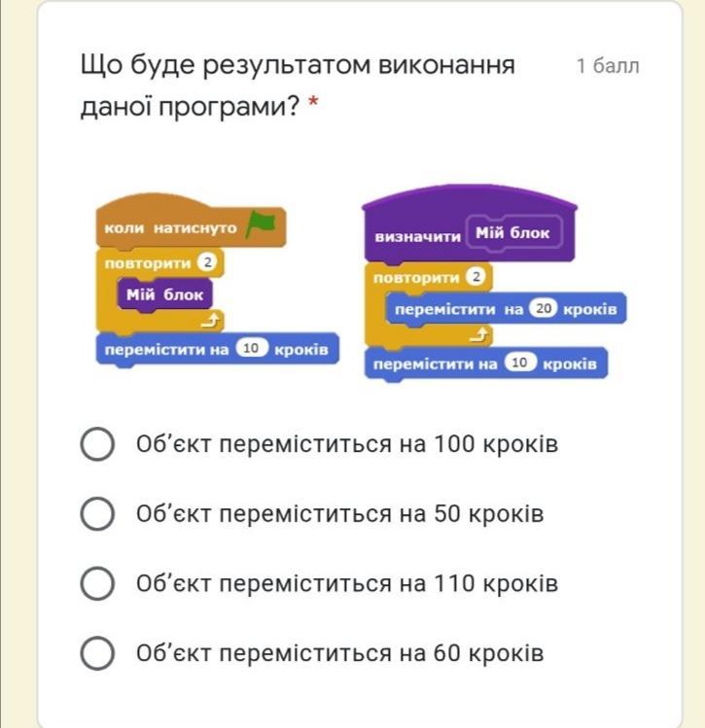The height and width of the screenshot is (728, 705).
Task: Click value 10 in left move block
Action: [x=252, y=349]
